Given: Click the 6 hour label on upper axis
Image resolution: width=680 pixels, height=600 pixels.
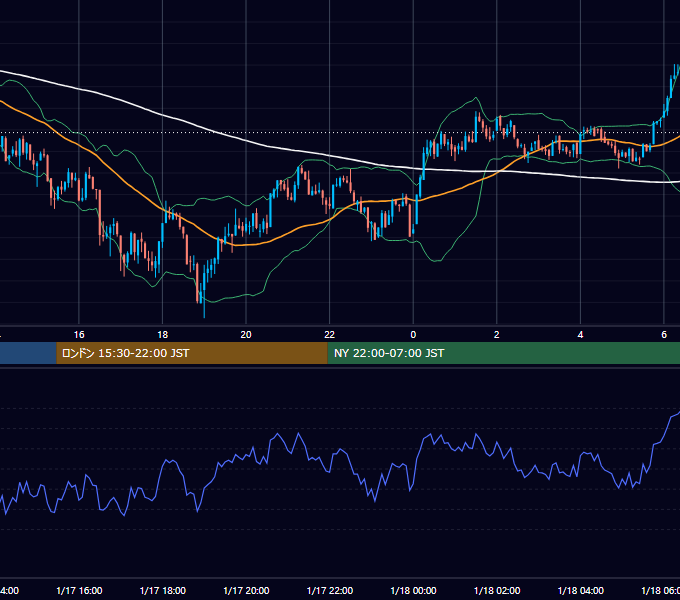Looking at the screenshot, I should [x=664, y=335].
